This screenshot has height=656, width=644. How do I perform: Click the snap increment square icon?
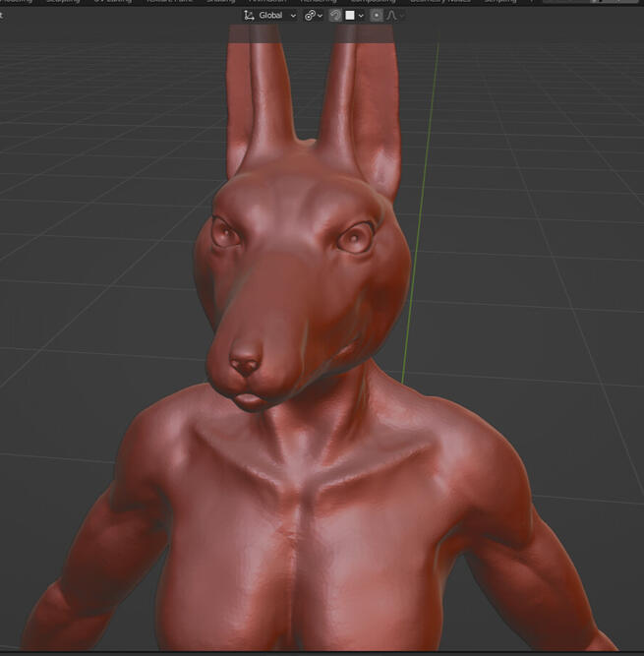tap(349, 16)
